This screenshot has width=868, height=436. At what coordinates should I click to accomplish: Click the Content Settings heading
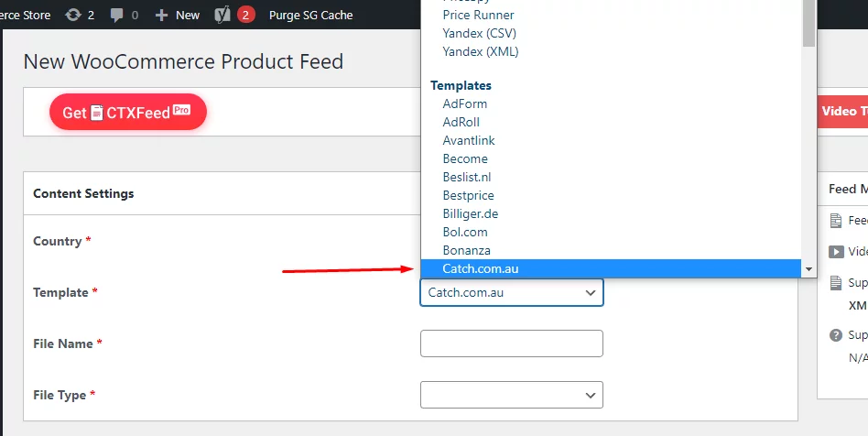click(83, 193)
